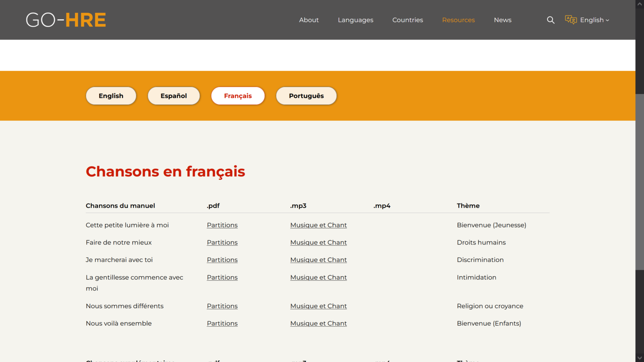Open Partitions for Nous sommes différents
The height and width of the screenshot is (362, 644).
click(x=222, y=306)
